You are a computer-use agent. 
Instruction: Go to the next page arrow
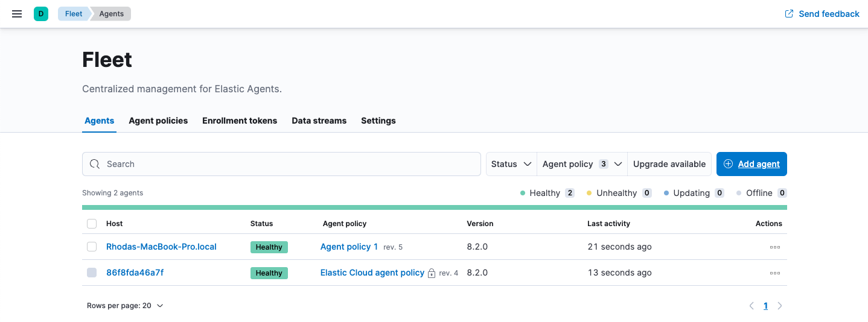(780, 306)
